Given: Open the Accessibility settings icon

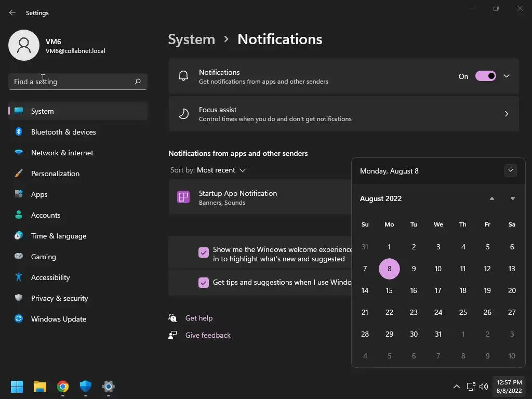Looking at the screenshot, I should [19, 277].
